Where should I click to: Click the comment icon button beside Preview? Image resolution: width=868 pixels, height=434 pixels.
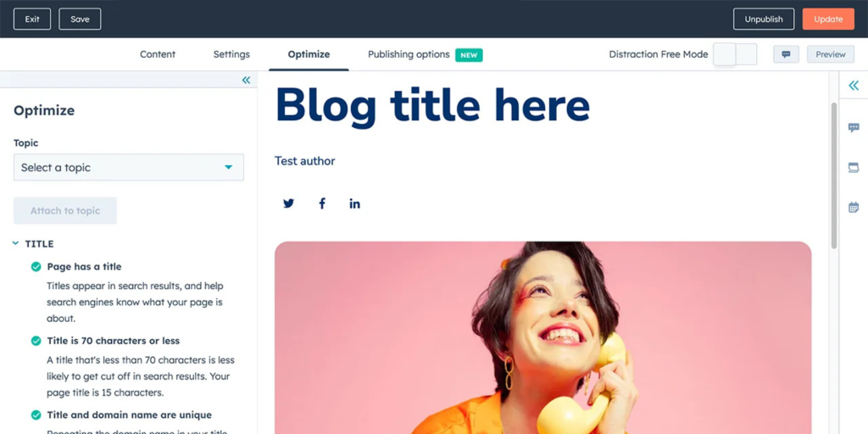click(x=786, y=54)
